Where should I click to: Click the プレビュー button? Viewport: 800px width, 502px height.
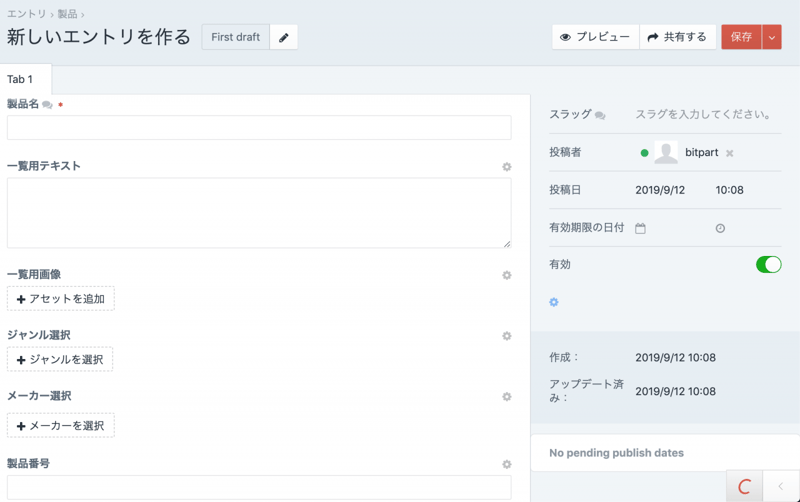pyautogui.click(x=595, y=37)
